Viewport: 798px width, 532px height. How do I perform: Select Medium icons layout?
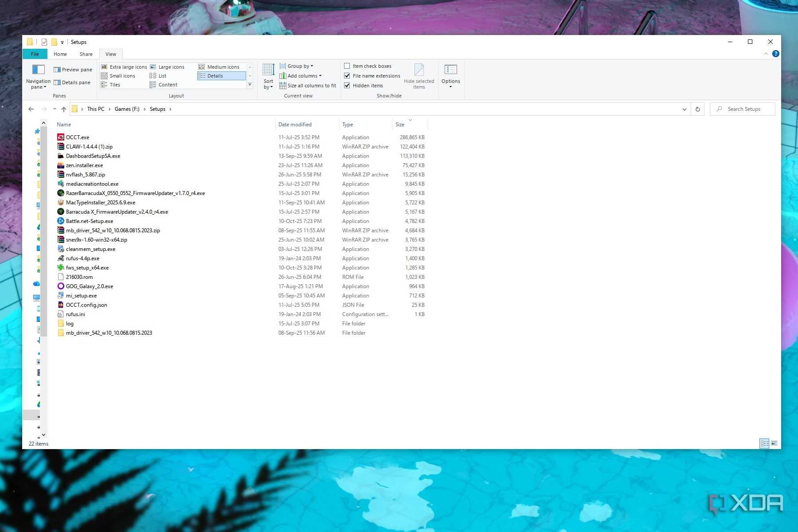(219, 67)
